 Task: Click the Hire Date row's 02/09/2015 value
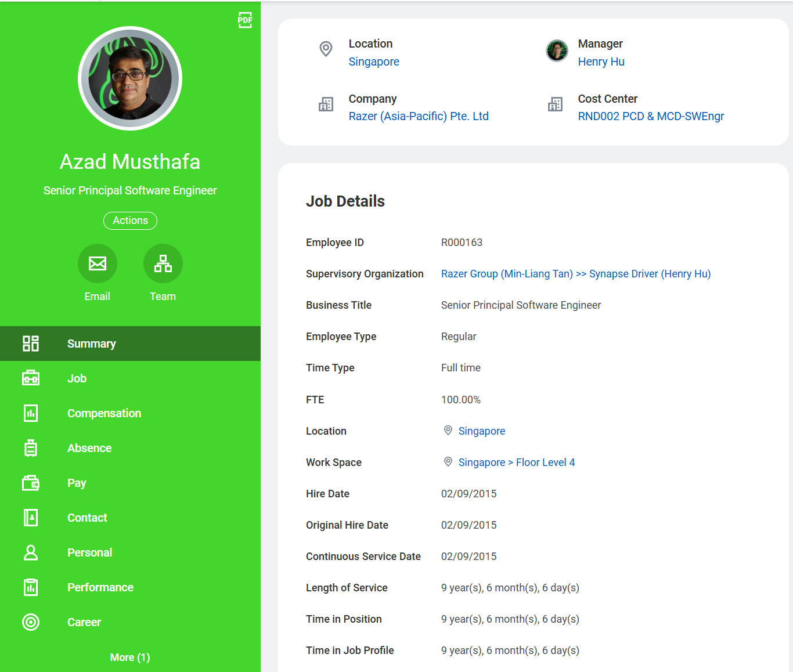(469, 494)
